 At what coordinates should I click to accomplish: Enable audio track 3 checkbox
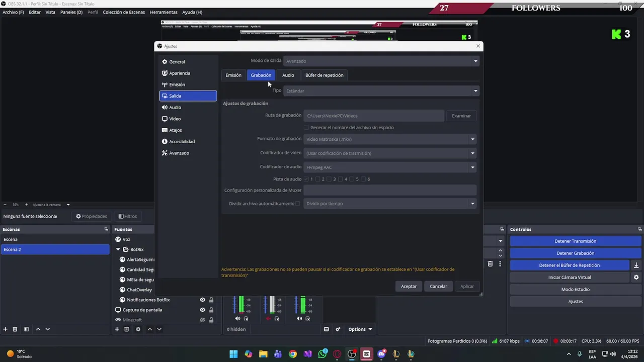click(329, 179)
